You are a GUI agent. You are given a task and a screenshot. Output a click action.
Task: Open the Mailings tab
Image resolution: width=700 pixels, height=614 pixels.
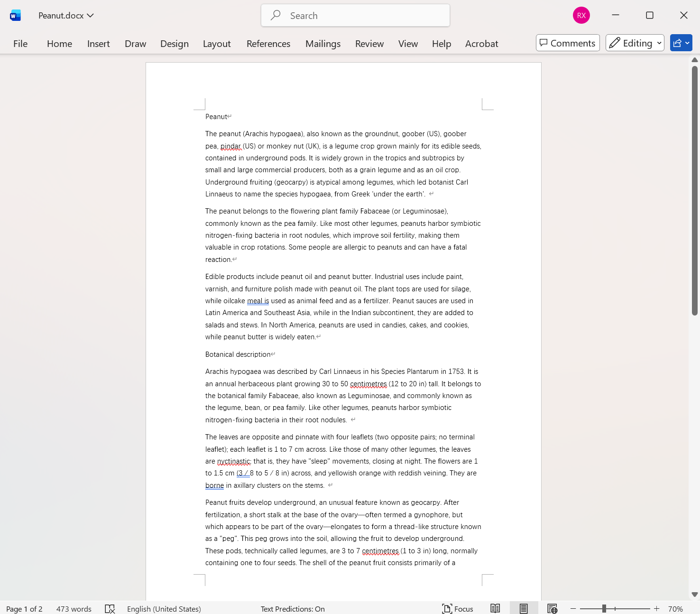[x=322, y=43]
